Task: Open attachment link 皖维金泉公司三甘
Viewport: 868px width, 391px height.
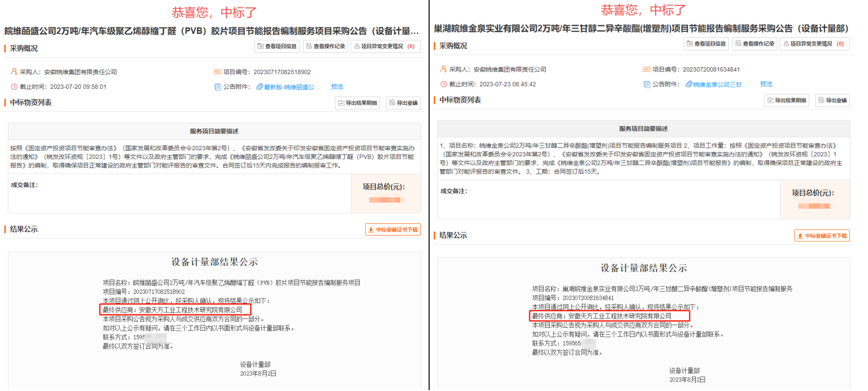Action: [720, 85]
